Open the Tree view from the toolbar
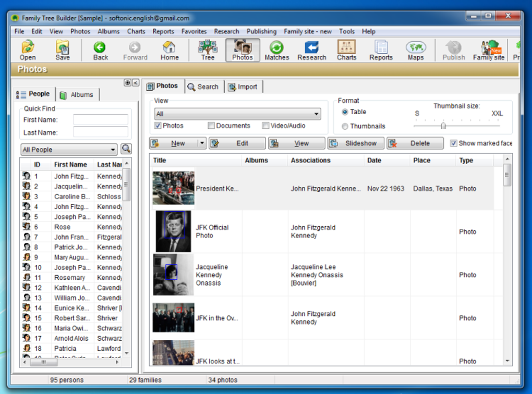The height and width of the screenshot is (394, 532). [x=208, y=50]
